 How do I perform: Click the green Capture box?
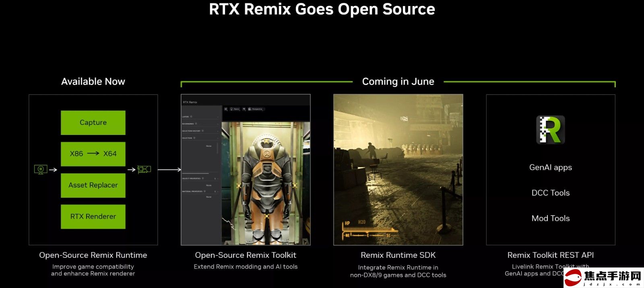pyautogui.click(x=93, y=122)
